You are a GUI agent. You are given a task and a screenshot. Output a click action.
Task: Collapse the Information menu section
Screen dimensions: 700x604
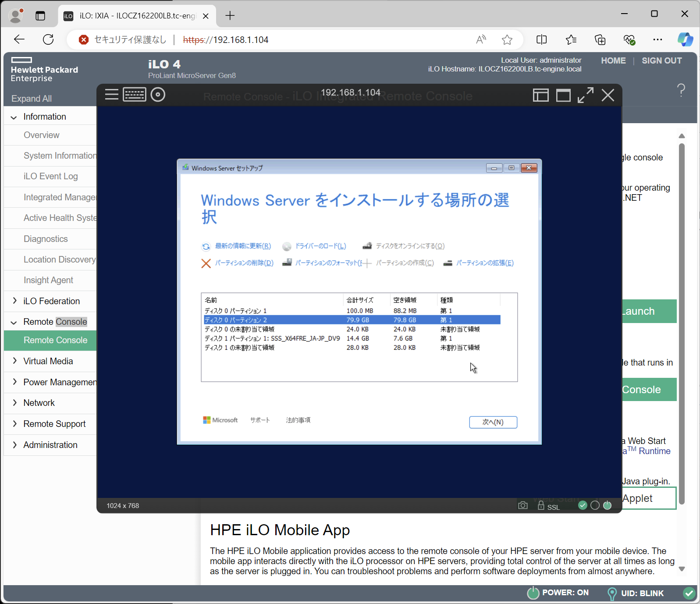(x=14, y=117)
